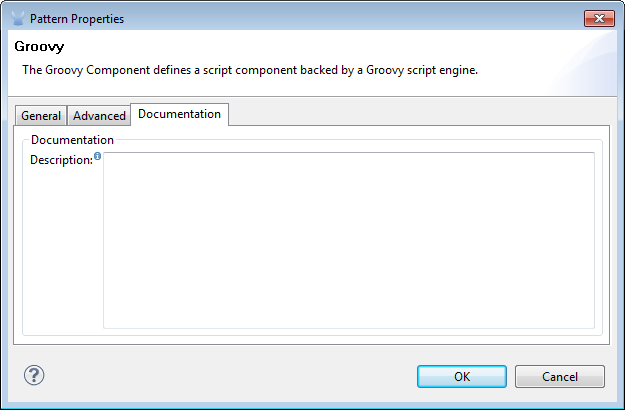This screenshot has height=410, width=625.
Task: Close the Pattern Properties dialog
Action: 600,18
